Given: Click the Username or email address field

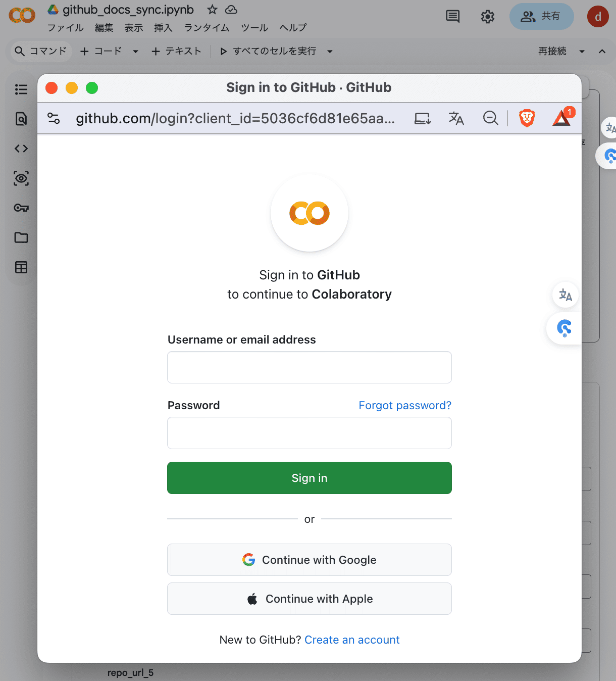Looking at the screenshot, I should [x=309, y=367].
